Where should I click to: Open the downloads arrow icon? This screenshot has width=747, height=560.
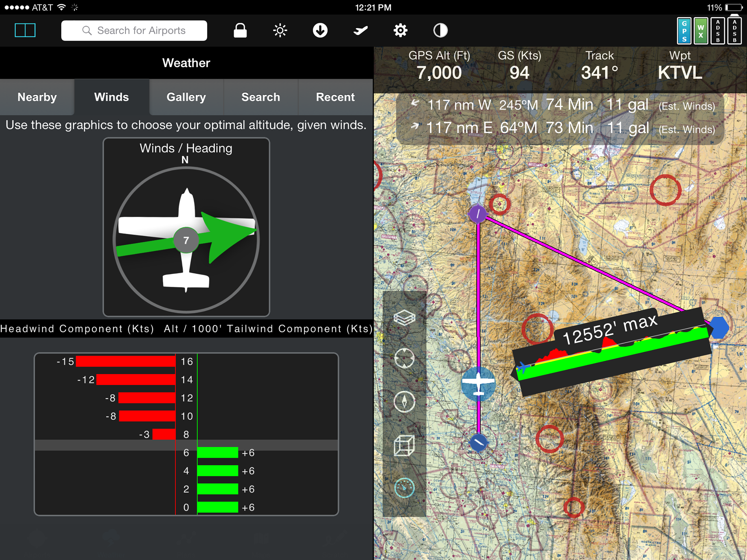click(x=320, y=30)
